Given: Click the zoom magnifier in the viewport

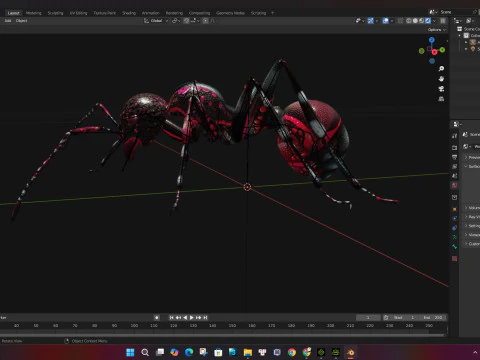Looking at the screenshot, I should [441, 69].
